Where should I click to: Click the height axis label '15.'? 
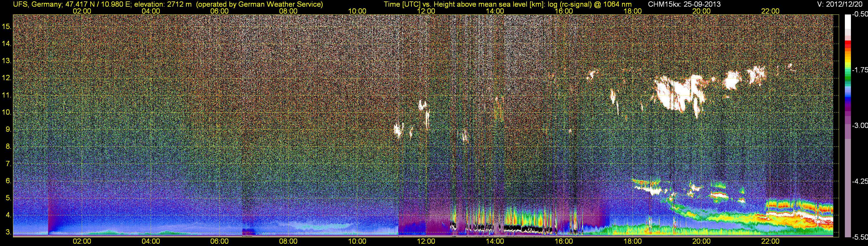(x=7, y=26)
